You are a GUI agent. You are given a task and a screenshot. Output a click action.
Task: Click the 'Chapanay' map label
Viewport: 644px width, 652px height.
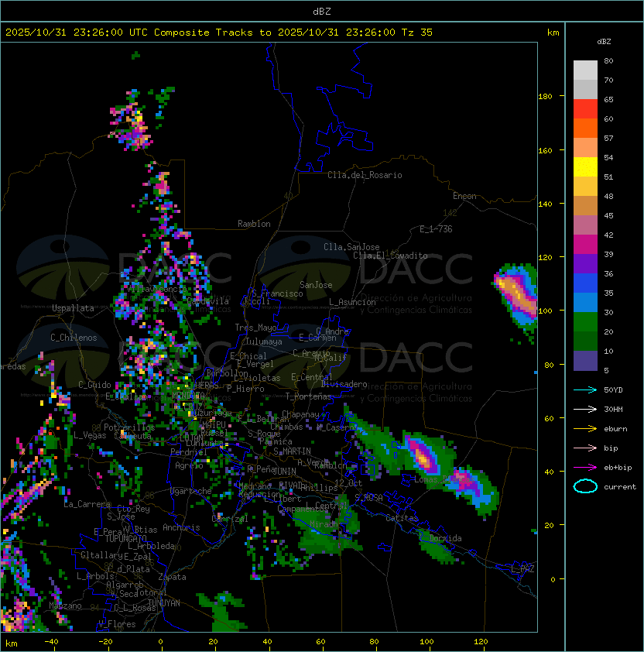tap(300, 414)
